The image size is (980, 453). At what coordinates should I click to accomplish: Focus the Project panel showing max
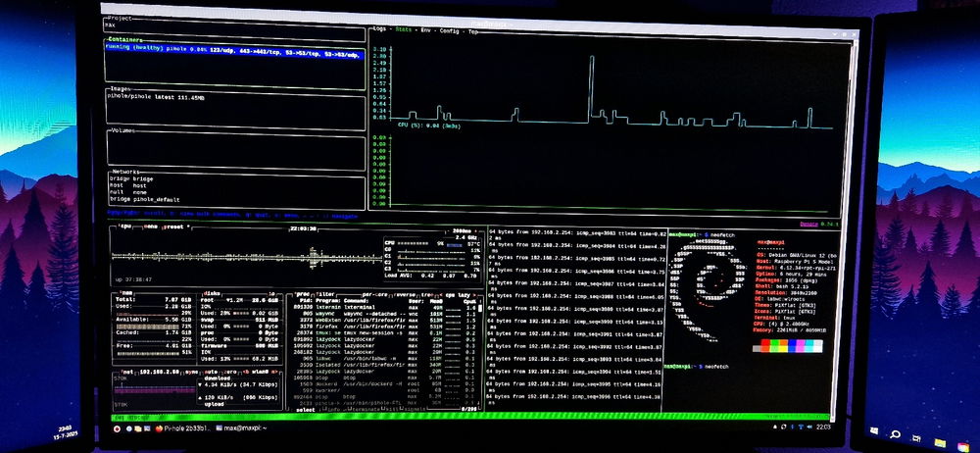(234, 30)
